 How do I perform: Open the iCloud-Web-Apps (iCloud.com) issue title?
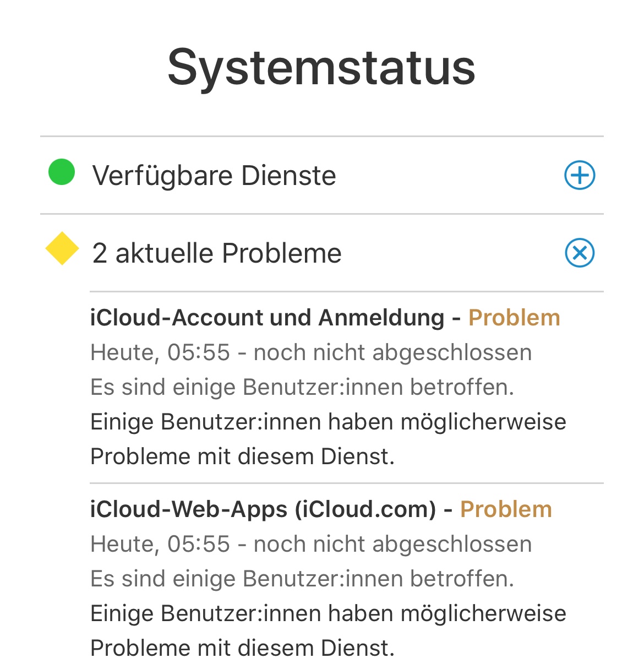pyautogui.click(x=263, y=509)
